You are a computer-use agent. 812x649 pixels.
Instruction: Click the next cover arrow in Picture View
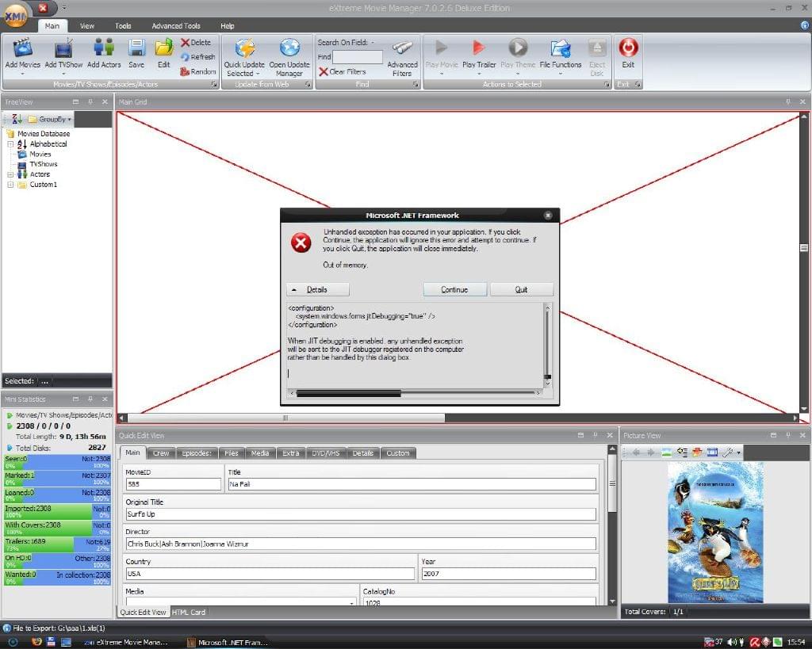651,452
